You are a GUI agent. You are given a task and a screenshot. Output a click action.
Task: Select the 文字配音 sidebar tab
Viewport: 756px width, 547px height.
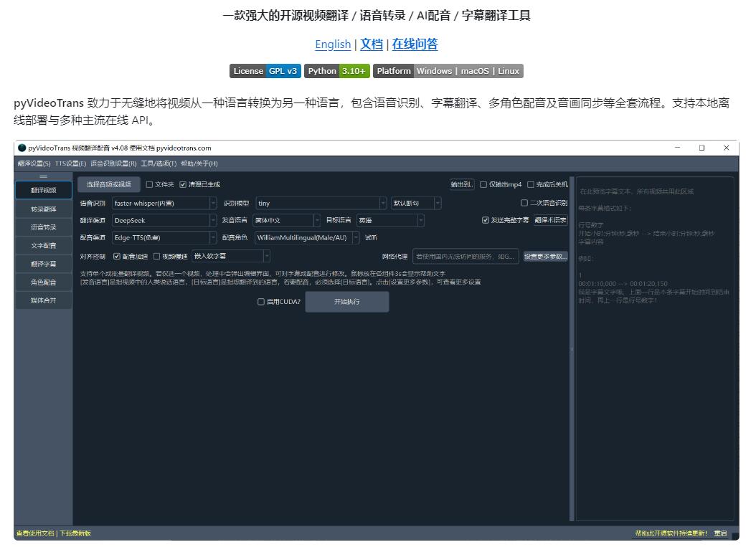[x=43, y=245]
